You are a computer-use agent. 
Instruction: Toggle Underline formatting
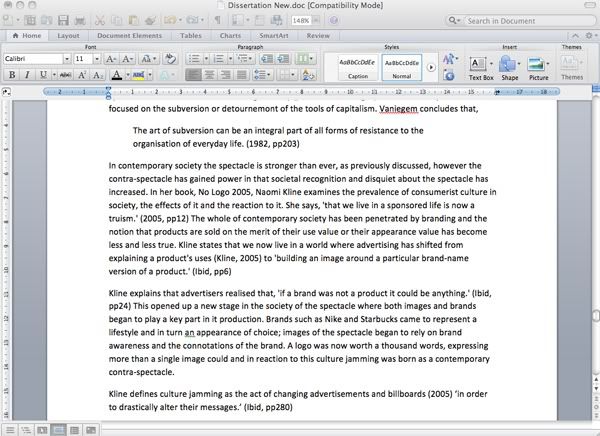coord(43,75)
